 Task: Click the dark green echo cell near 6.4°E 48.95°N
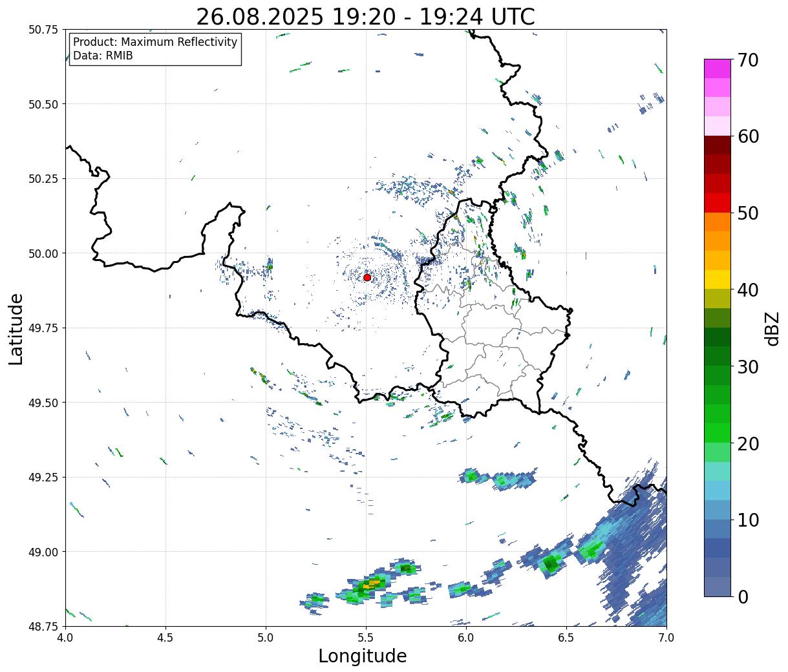[551, 563]
